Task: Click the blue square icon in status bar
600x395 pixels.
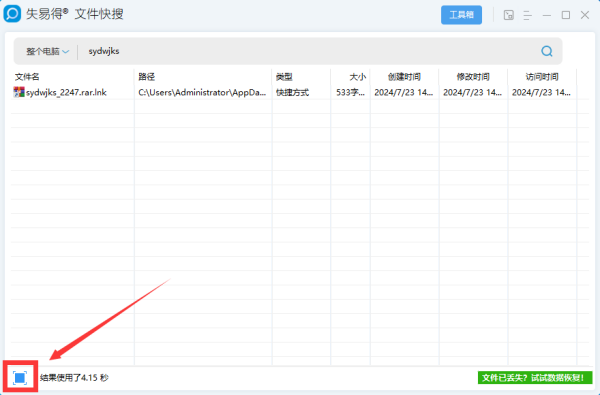Action: [x=20, y=378]
